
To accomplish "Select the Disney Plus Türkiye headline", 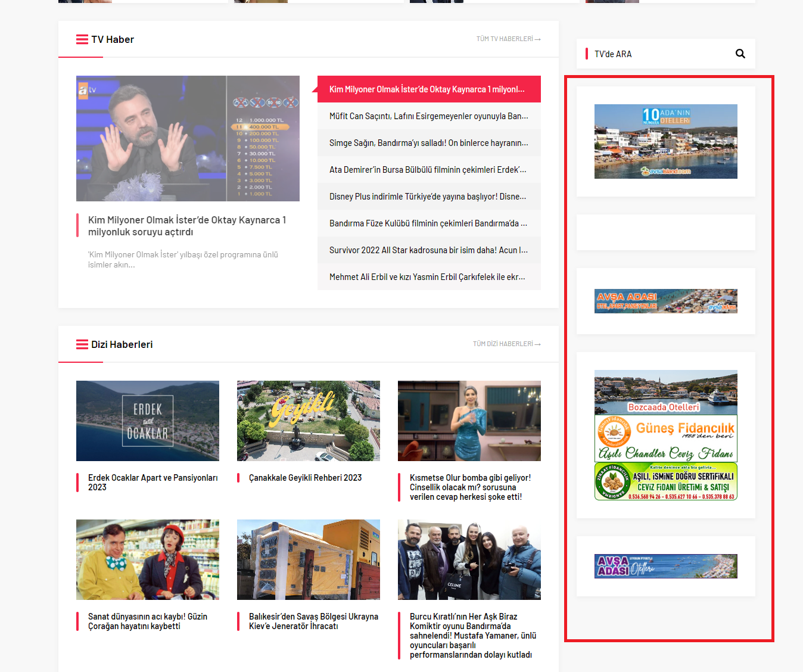I will coord(428,197).
